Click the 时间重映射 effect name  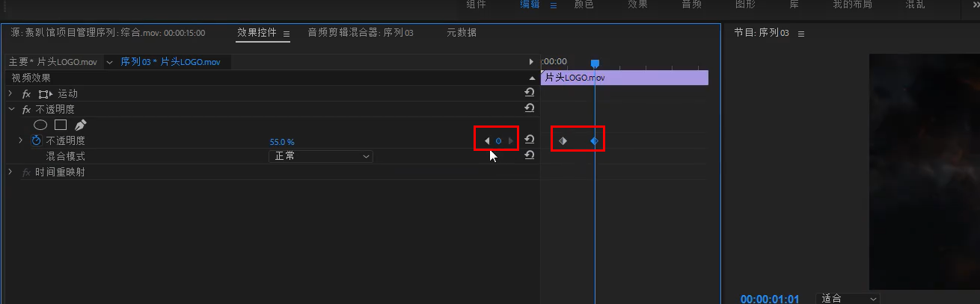click(61, 173)
